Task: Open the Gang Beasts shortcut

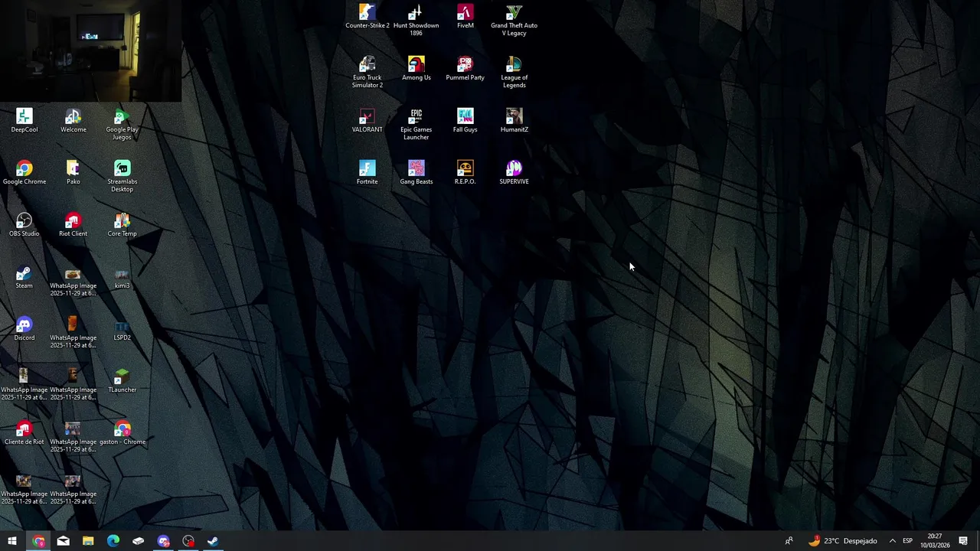Action: [416, 172]
